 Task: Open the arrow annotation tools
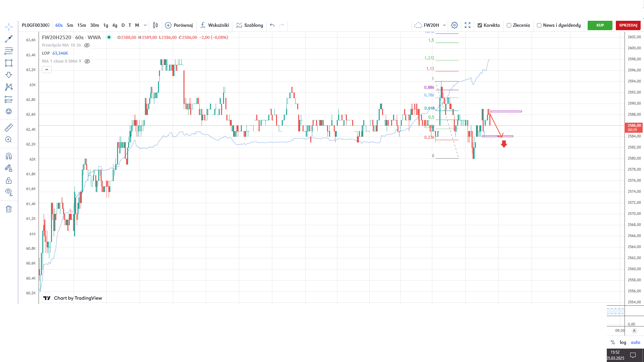[9, 75]
